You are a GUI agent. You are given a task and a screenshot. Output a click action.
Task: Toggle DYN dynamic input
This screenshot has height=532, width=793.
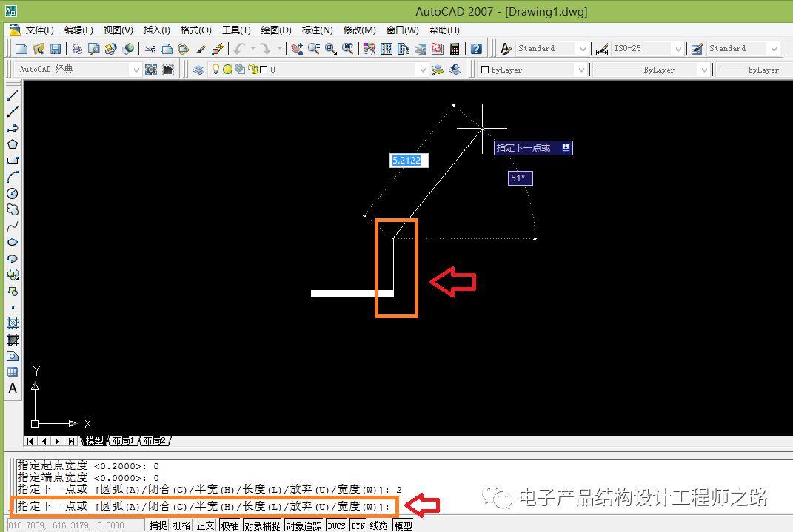click(358, 525)
